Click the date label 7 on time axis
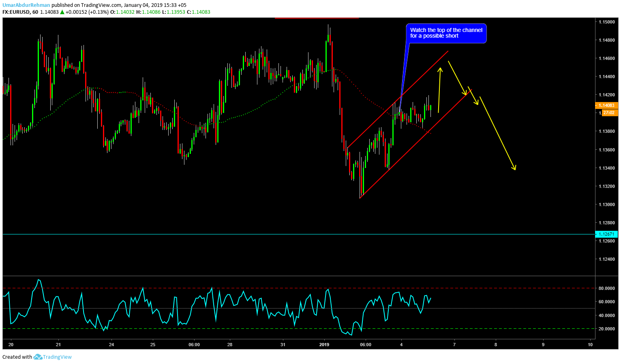This screenshot has width=621, height=364. click(454, 345)
